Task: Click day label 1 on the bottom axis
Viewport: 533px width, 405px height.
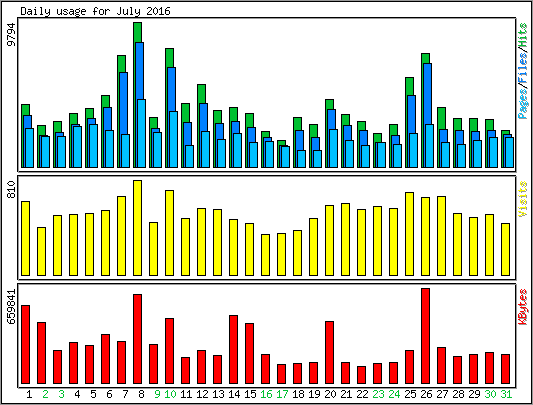Action: tap(29, 394)
